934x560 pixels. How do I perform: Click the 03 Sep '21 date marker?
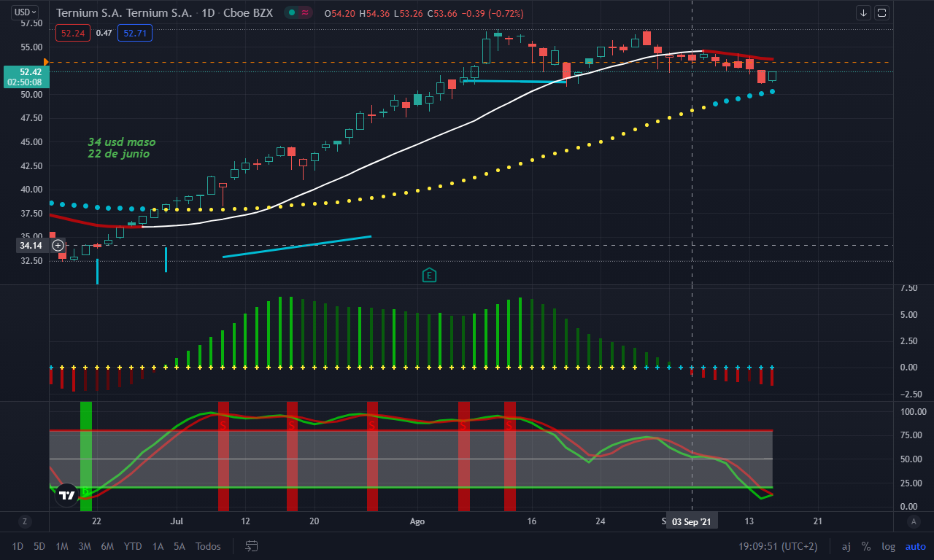point(691,521)
